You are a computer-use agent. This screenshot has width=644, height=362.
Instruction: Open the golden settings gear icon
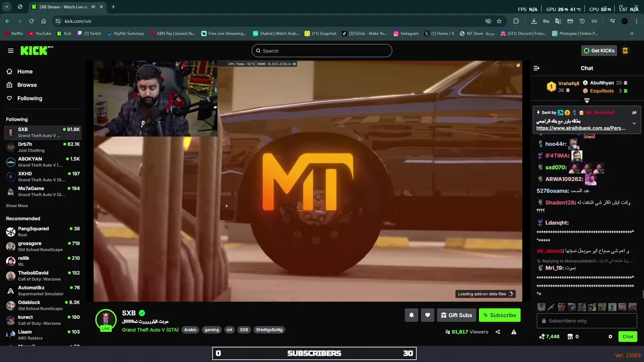[625, 51]
